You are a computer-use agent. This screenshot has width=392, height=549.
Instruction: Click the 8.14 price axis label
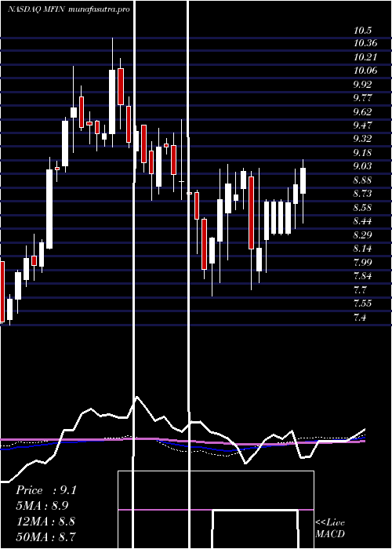(x=362, y=249)
